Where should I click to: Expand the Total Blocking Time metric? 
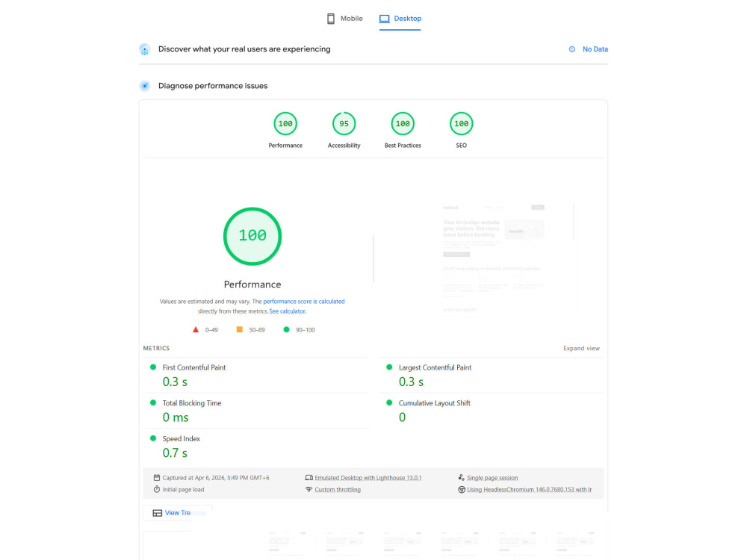(255, 411)
